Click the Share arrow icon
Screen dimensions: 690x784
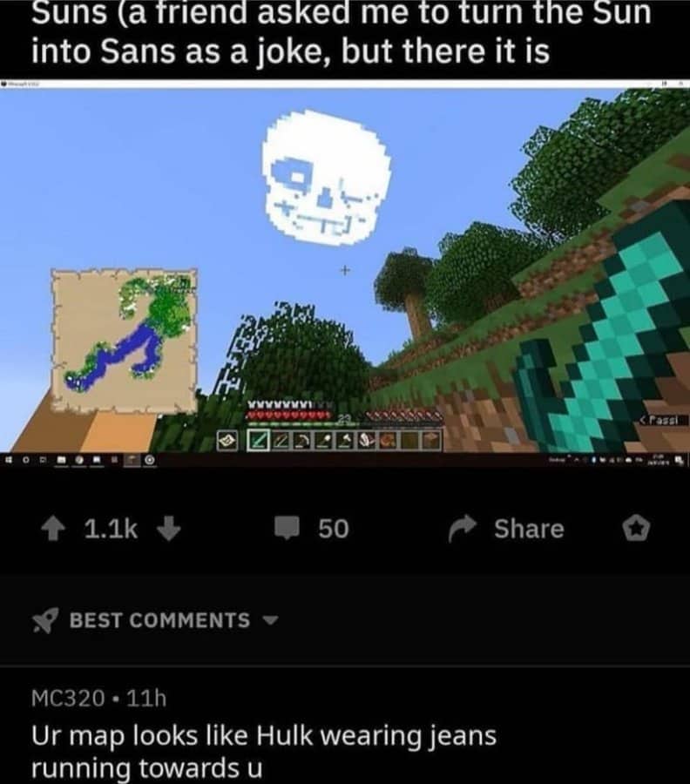point(462,529)
